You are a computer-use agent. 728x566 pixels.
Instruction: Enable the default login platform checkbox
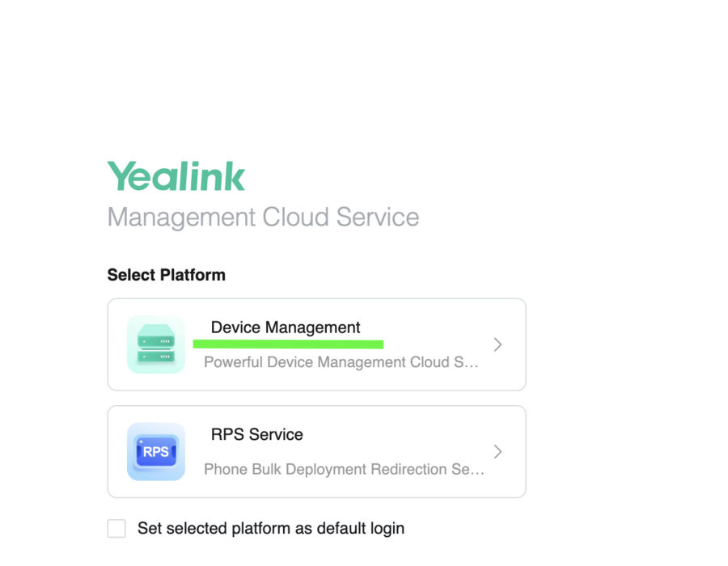[116, 529]
